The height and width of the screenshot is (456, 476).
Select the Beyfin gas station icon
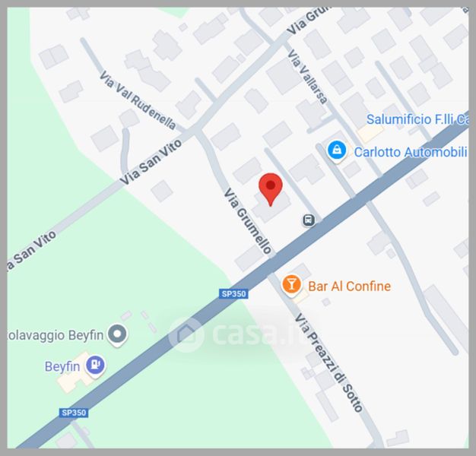pos(95,366)
